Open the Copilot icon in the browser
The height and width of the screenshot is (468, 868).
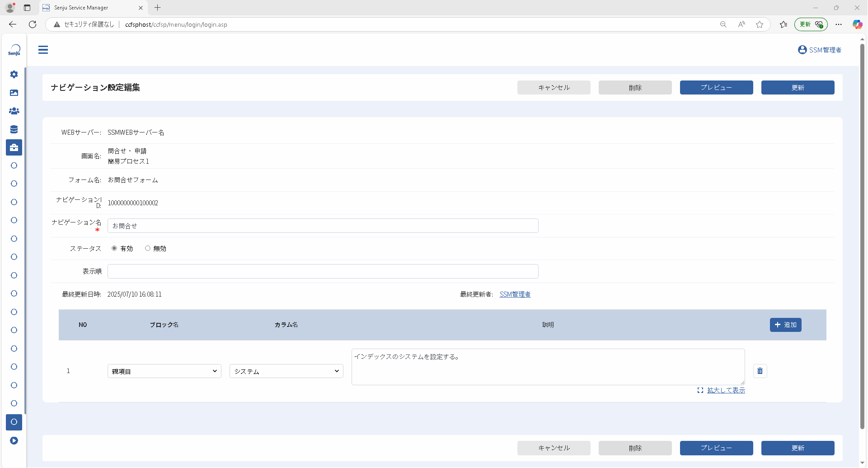857,24
